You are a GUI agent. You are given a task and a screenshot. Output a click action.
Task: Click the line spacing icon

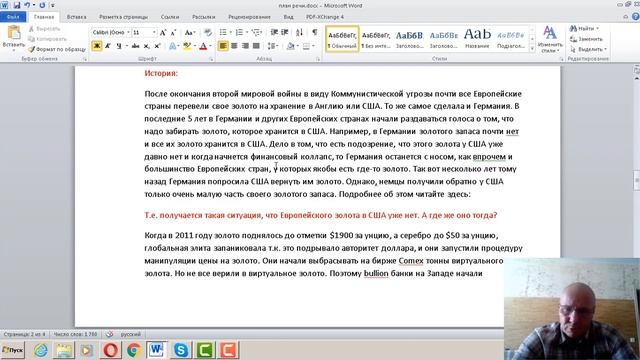point(271,46)
